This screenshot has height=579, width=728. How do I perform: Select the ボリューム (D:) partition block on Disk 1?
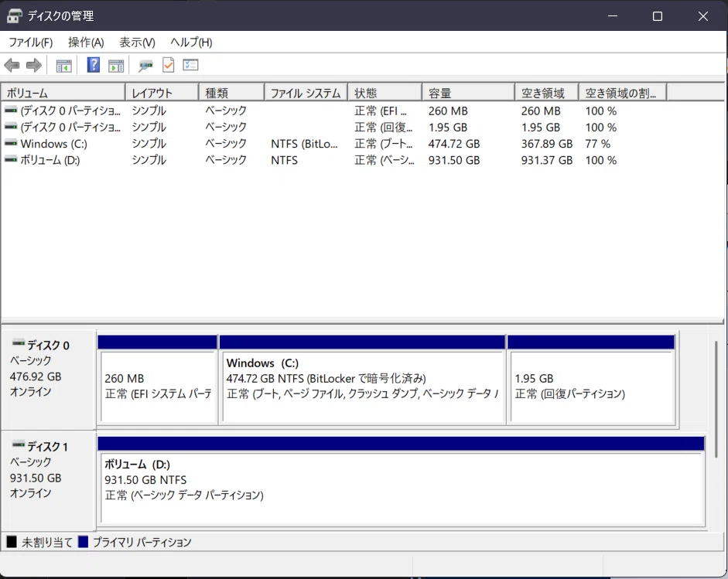(x=402, y=481)
